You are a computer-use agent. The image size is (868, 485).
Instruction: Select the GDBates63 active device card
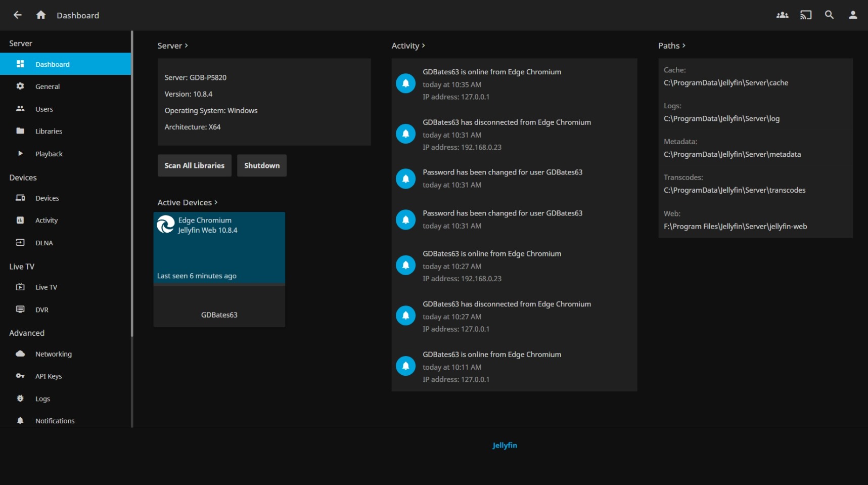click(x=219, y=268)
